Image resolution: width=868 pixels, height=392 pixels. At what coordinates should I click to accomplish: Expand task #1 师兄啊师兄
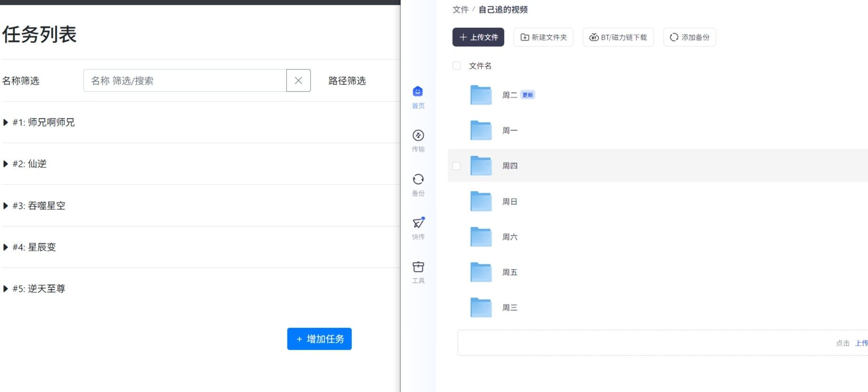[x=6, y=122]
